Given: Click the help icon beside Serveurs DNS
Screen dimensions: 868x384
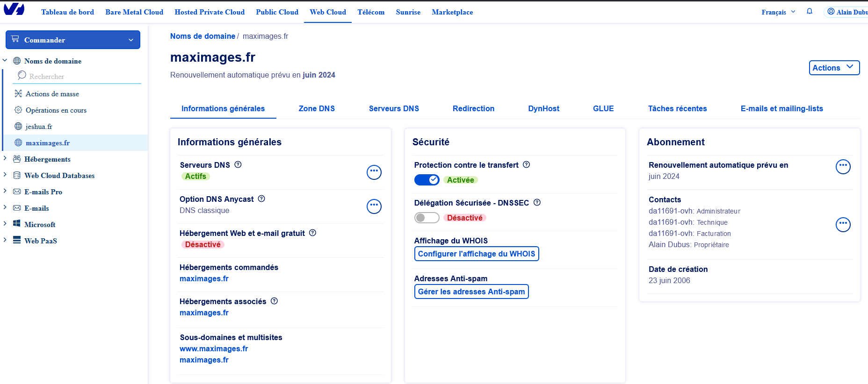Looking at the screenshot, I should coord(238,165).
